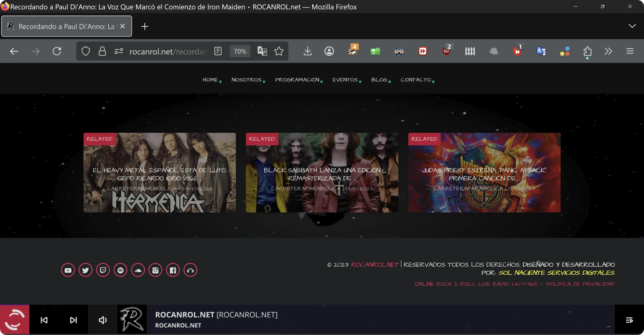Click Sol Naciente Servicios Digitales link
This screenshot has height=335, width=644.
[x=556, y=273]
